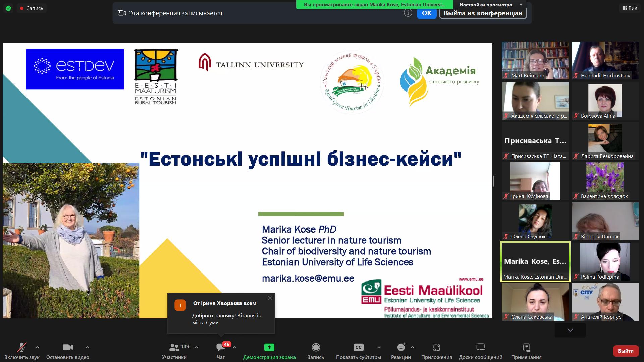Select Mart Reimann video thumbnail
This screenshot has width=644, height=362.
click(x=535, y=60)
